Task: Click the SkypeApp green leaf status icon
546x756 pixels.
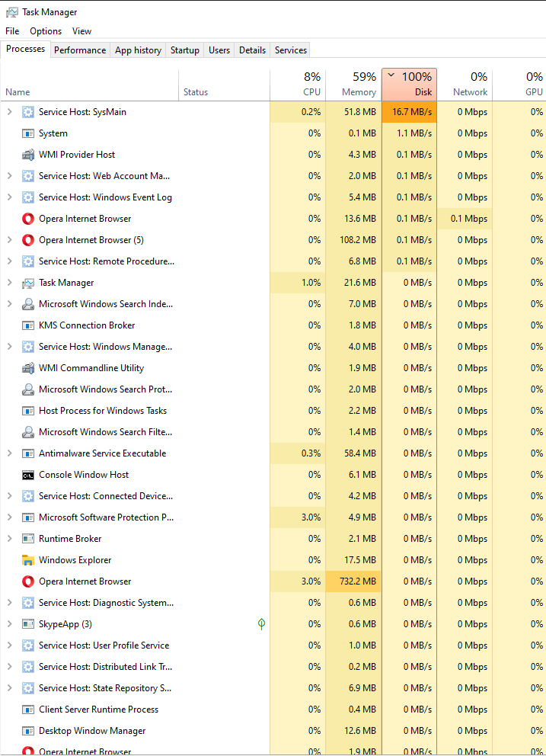Action: point(262,624)
